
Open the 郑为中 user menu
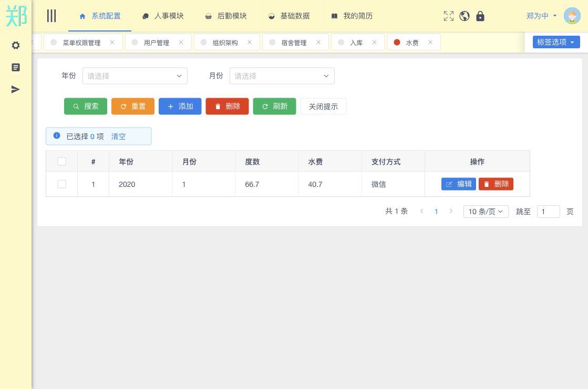tap(541, 16)
